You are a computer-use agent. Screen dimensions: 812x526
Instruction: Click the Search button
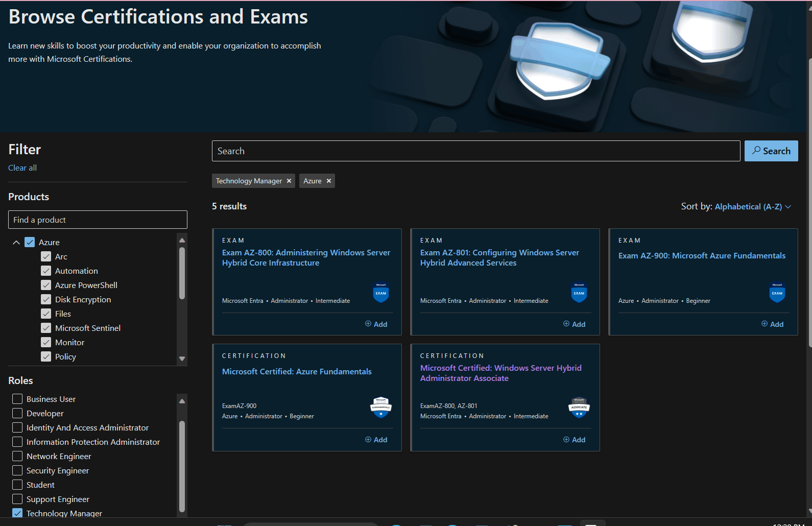771,151
